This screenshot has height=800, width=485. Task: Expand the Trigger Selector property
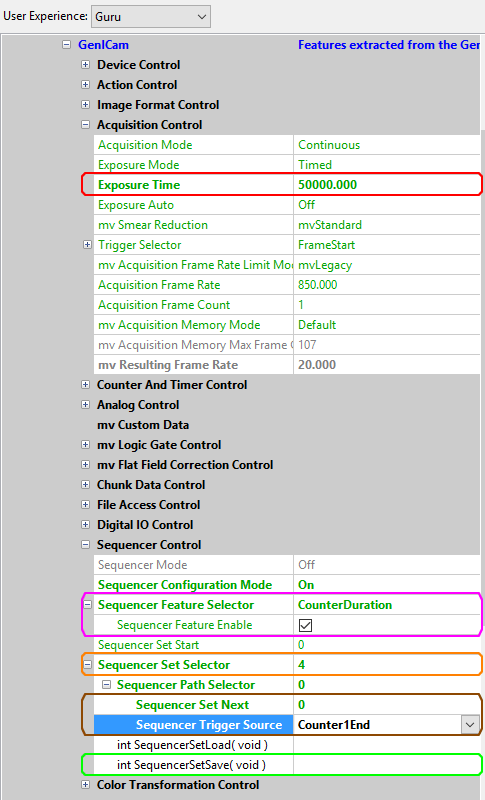click(x=87, y=245)
